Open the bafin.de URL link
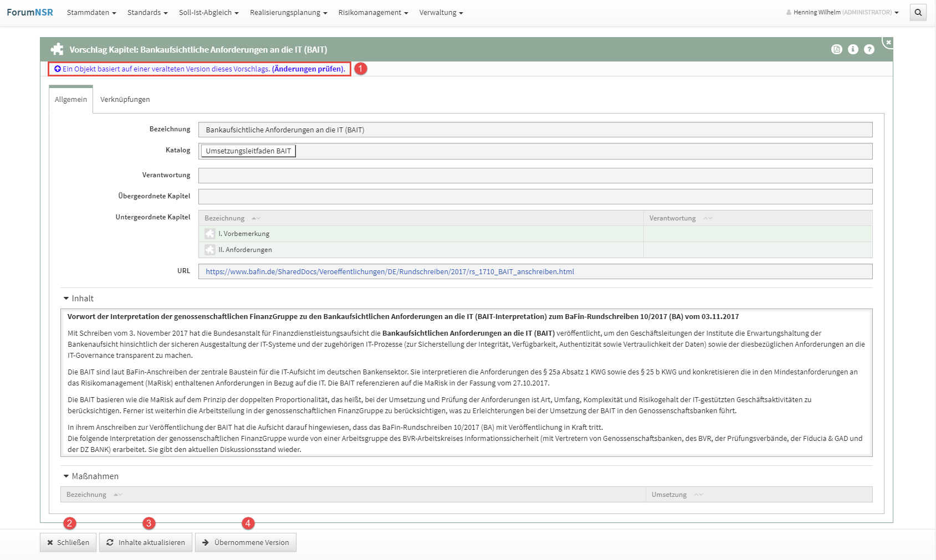 [390, 271]
